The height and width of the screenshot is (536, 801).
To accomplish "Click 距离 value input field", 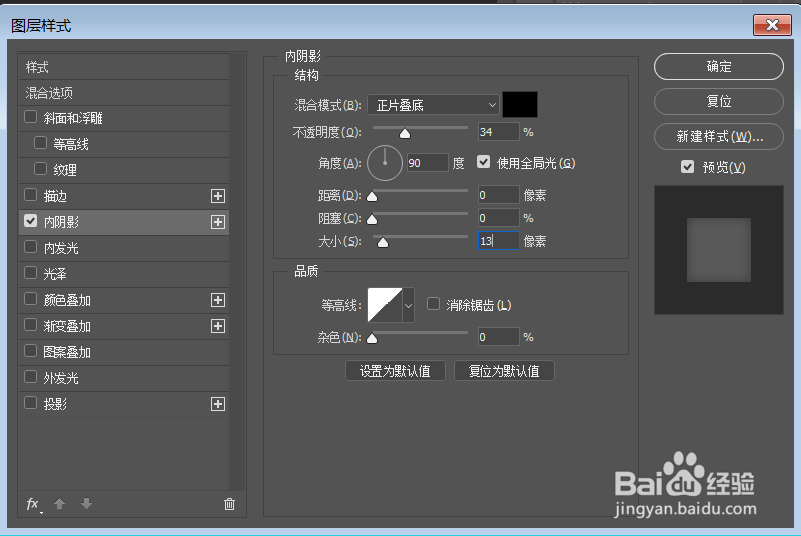I will point(498,195).
